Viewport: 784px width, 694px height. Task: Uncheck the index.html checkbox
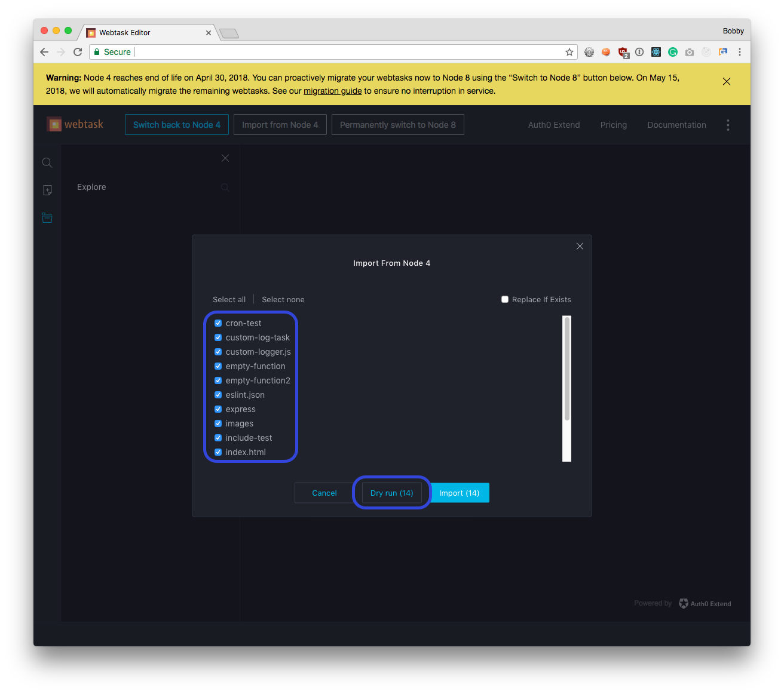tap(218, 452)
